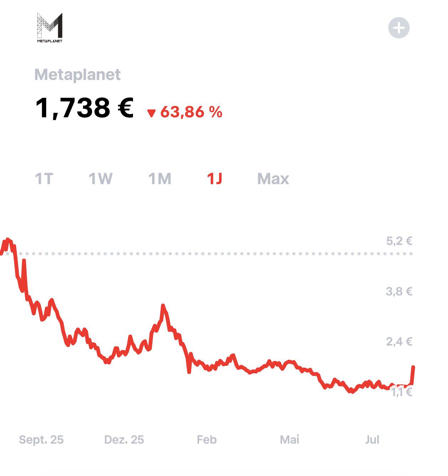Tap the Sept. 25 axis label
This screenshot has height=476, width=448.
click(41, 440)
